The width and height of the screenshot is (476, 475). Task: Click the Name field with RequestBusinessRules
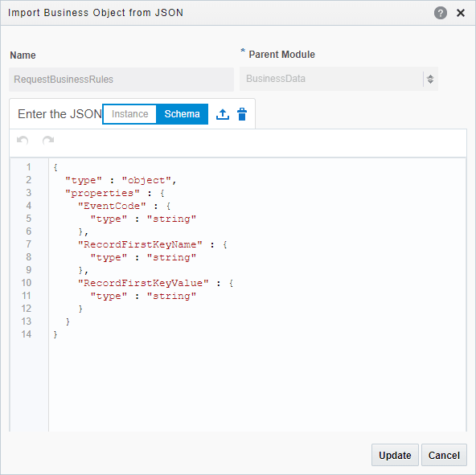pos(121,80)
